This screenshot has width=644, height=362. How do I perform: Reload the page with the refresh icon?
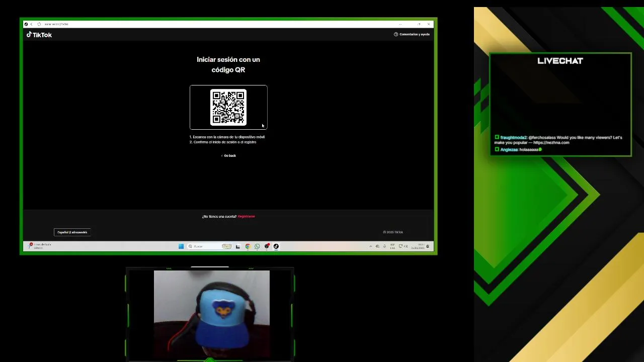coord(39,24)
